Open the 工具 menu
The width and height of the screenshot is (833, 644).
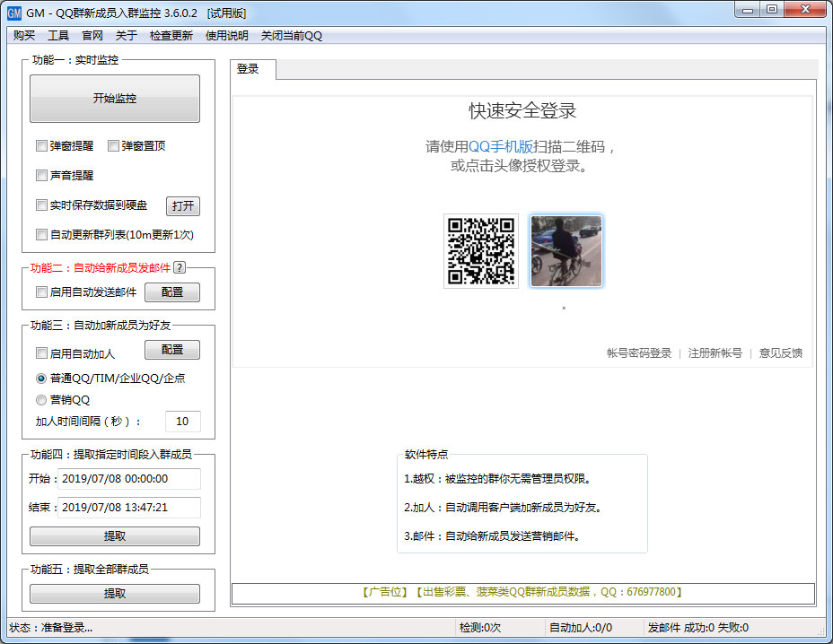pos(58,36)
